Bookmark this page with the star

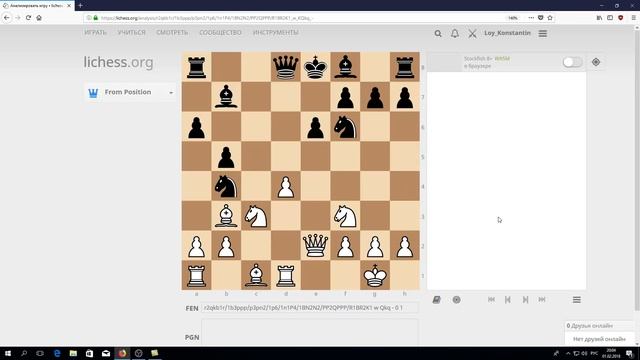(550, 18)
